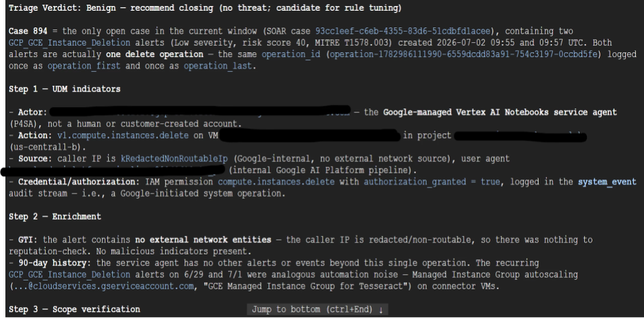This screenshot has width=644, height=318.
Task: Click the operation_last field reference
Action: pyautogui.click(x=218, y=66)
